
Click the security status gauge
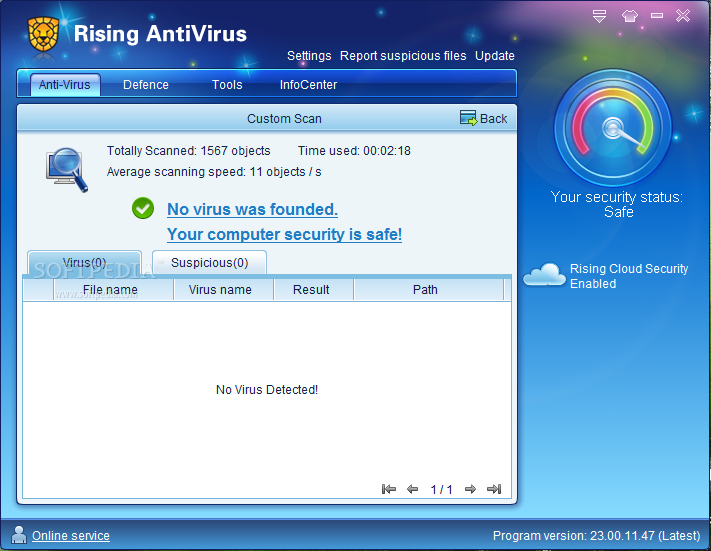[613, 128]
